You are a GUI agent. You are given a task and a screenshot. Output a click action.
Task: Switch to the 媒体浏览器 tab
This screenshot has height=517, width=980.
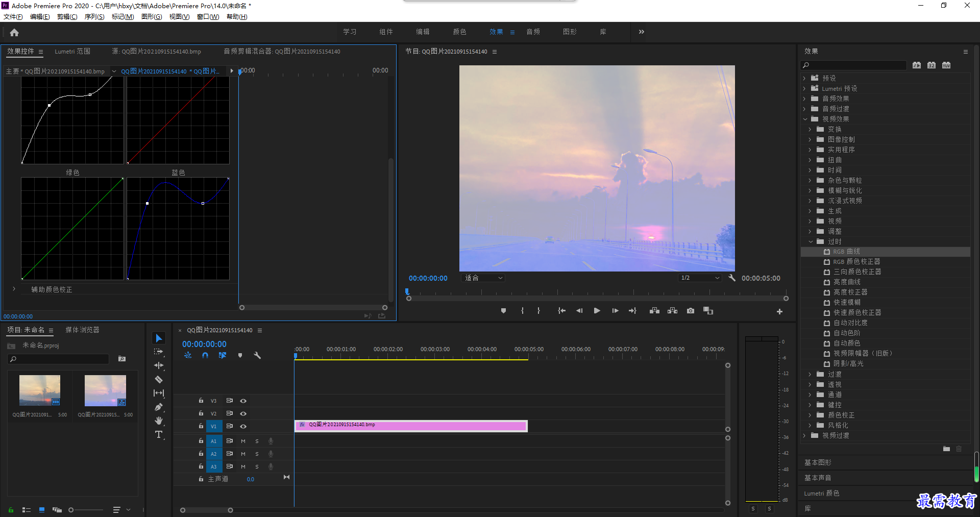pos(82,330)
